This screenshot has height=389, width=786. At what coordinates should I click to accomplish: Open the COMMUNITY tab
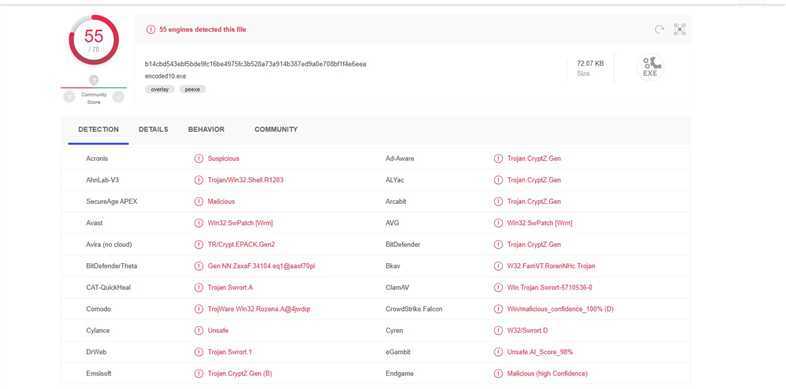pos(276,129)
